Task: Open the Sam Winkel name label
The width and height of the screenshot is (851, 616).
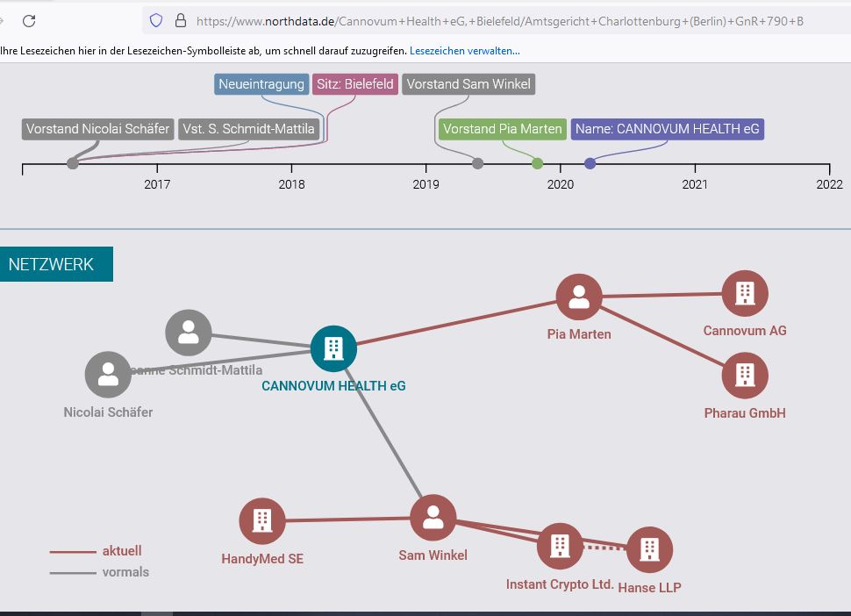Action: click(x=433, y=555)
